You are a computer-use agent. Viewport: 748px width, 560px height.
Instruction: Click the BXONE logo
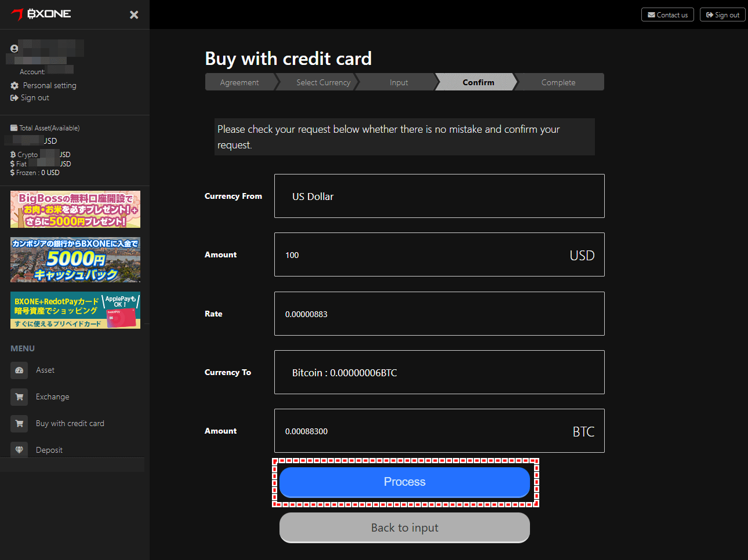(x=41, y=14)
